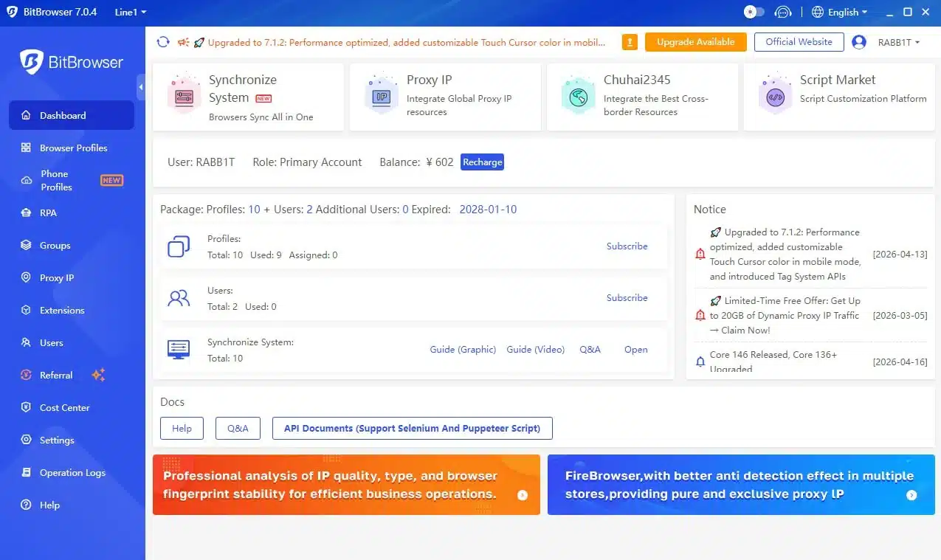This screenshot has height=560, width=941.
Task: Toggle the light/dark theme switch
Action: (x=754, y=12)
